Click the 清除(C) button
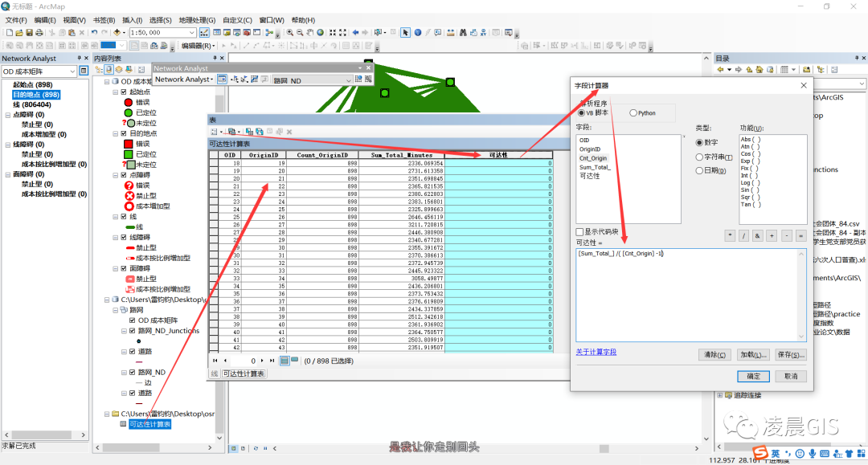Image resolution: width=868 pixels, height=465 pixels. [x=714, y=354]
